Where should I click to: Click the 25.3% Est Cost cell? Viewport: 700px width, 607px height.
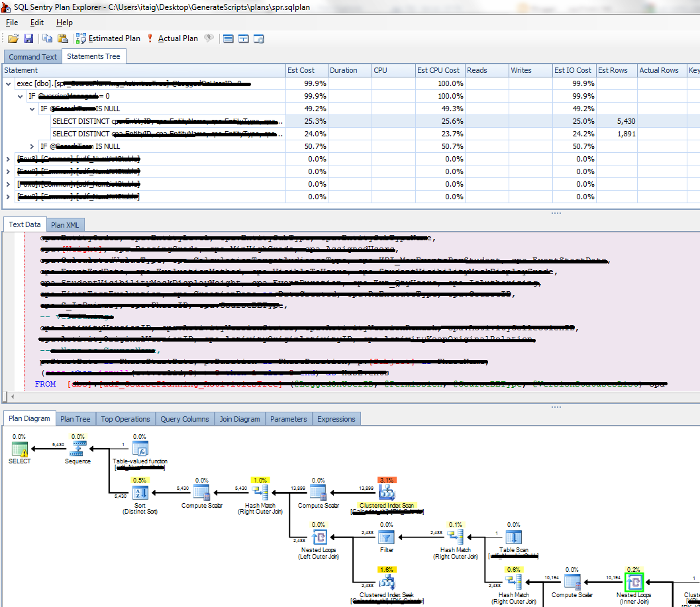pos(307,121)
